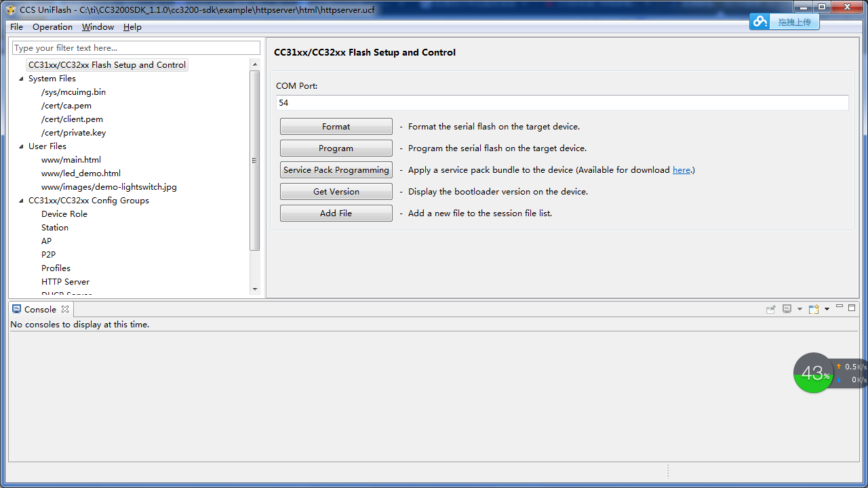
Task: Select www/main.html in the tree
Action: tap(71, 160)
